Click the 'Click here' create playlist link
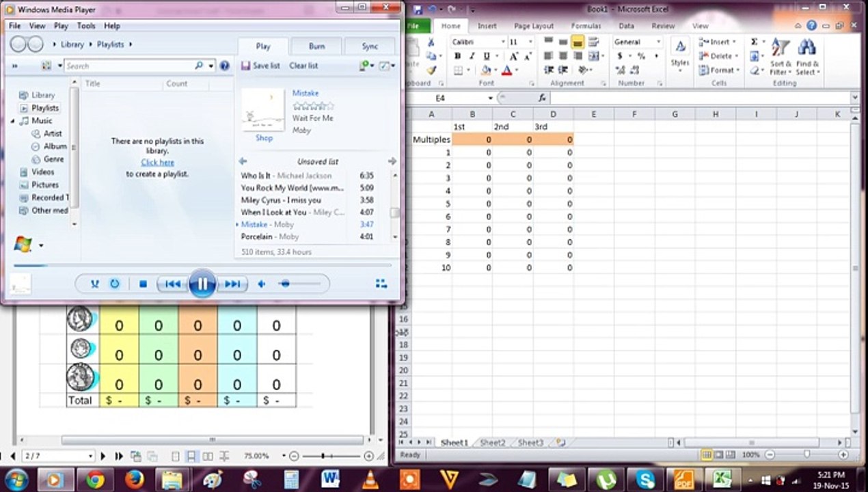The width and height of the screenshot is (868, 492). [158, 163]
